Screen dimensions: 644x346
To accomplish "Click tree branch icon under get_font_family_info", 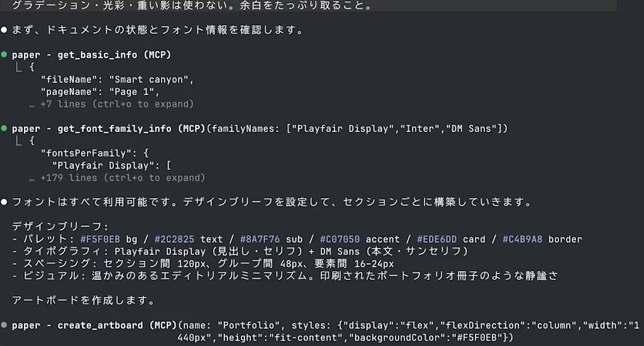I will [18, 140].
